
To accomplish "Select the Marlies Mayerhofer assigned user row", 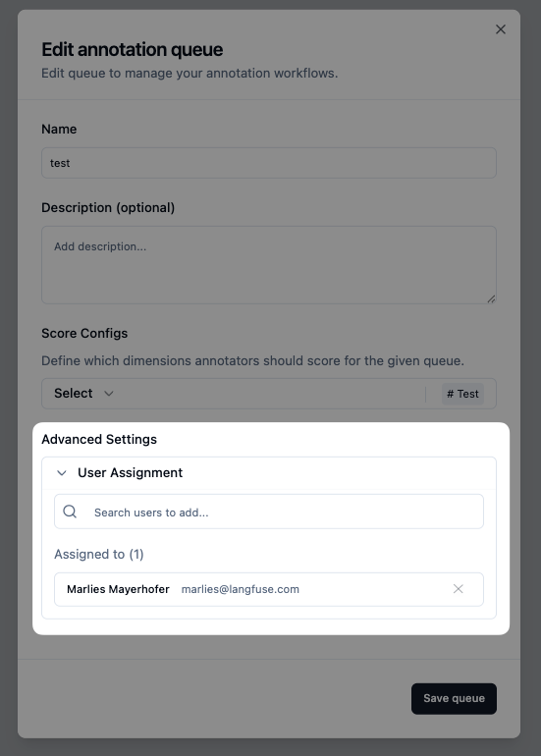I will point(269,589).
